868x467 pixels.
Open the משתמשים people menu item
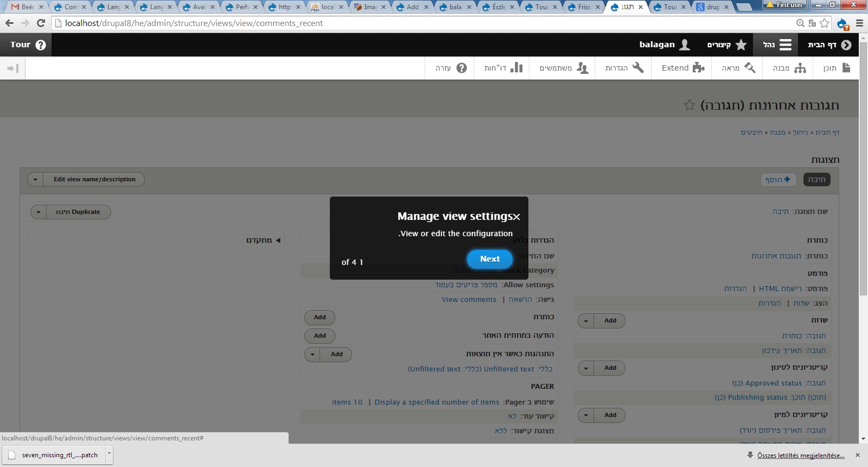[x=564, y=68]
